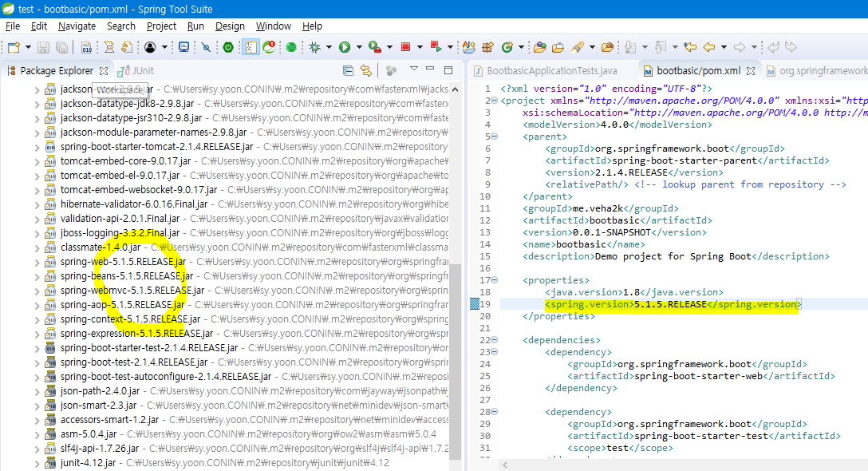Toggle the highlighted line-numbers toolbar button
This screenshot has width=868, height=471.
point(251,47)
